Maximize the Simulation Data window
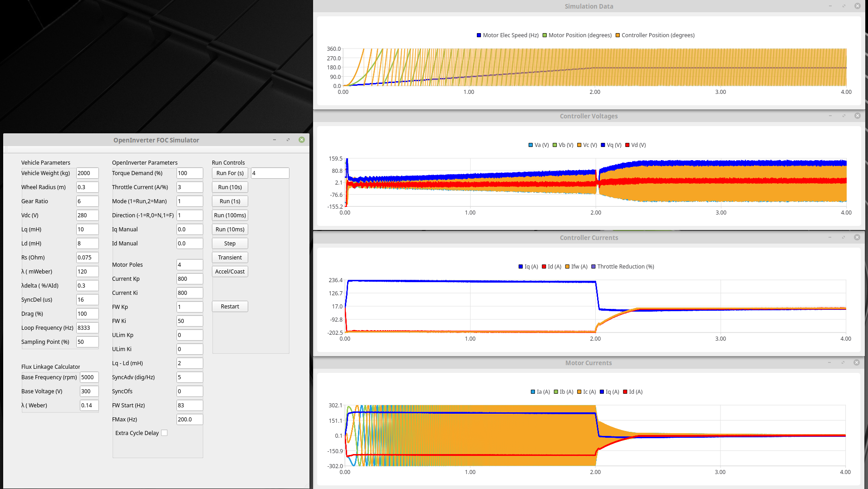The width and height of the screenshot is (868, 489). tap(844, 6)
